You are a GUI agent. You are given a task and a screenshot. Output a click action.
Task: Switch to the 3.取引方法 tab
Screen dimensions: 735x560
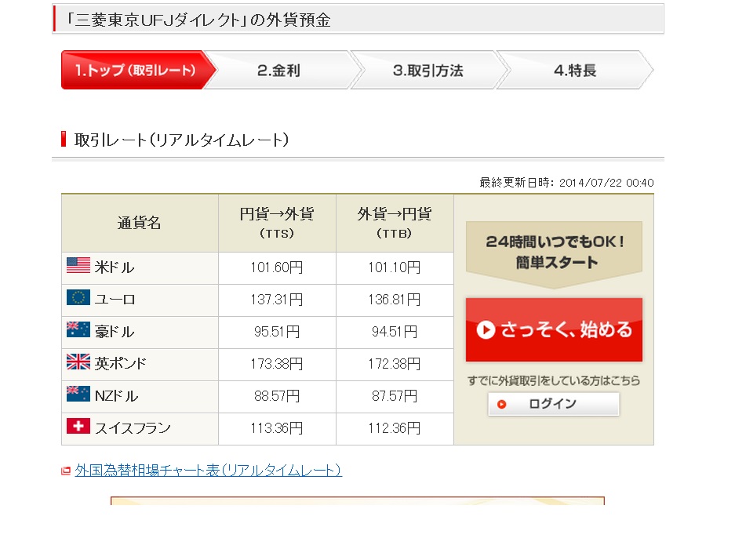click(x=429, y=70)
